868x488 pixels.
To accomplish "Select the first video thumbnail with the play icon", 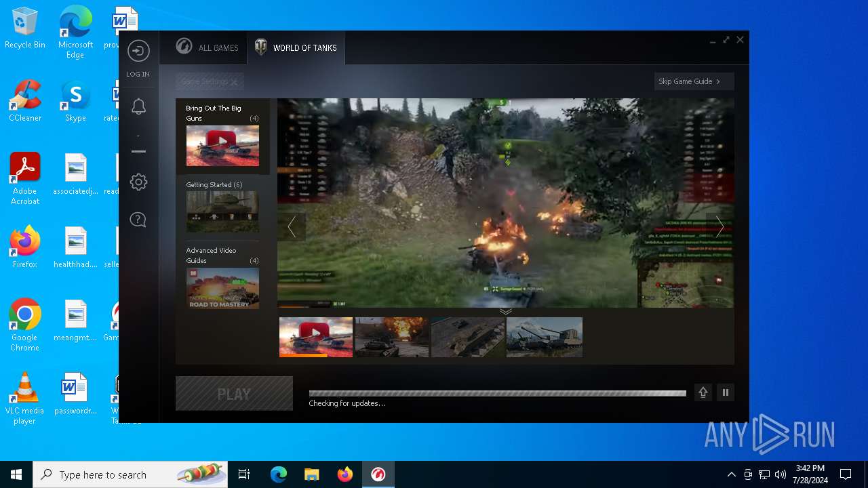I will pos(316,337).
